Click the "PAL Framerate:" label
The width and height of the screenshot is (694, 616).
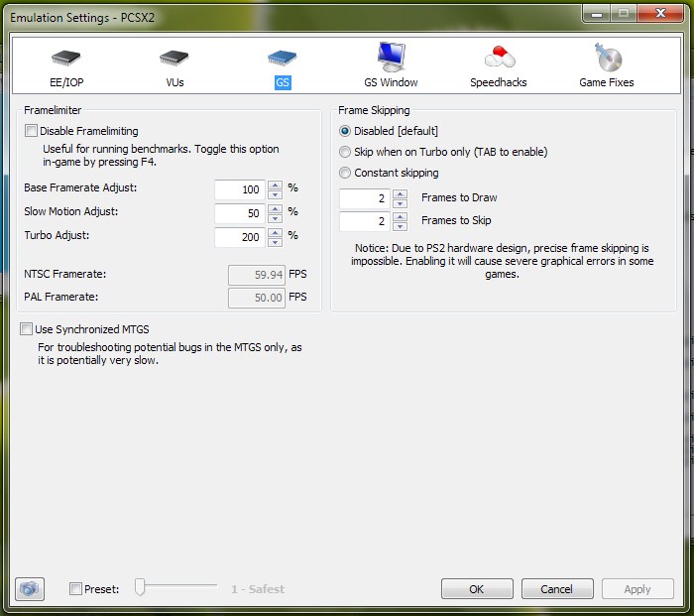61,297
